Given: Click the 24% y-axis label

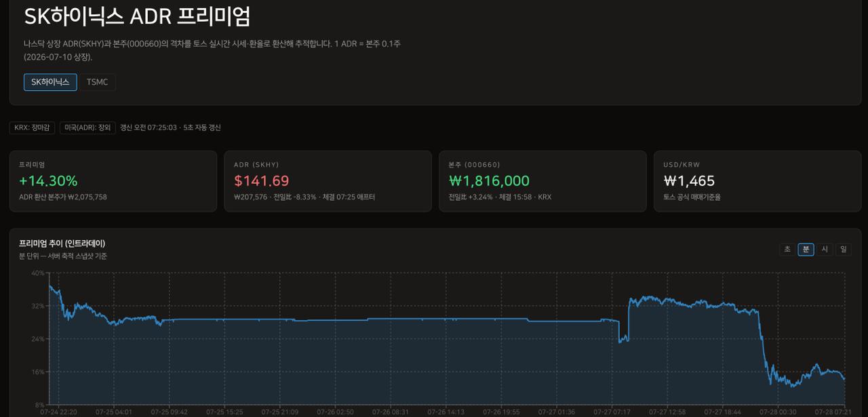Looking at the screenshot, I should 37,339.
